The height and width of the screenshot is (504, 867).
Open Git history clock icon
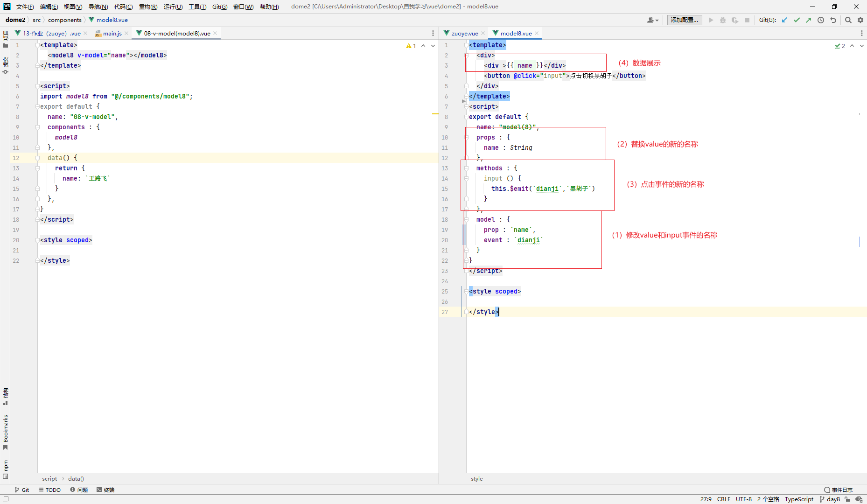point(821,20)
